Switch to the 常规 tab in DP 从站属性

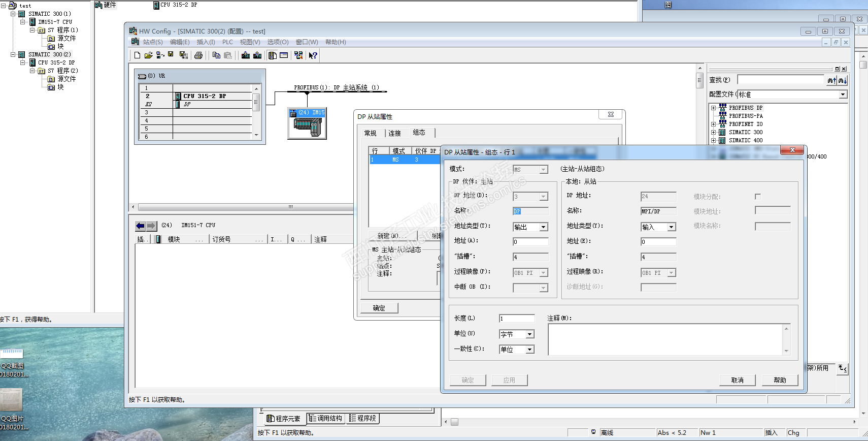click(x=371, y=133)
